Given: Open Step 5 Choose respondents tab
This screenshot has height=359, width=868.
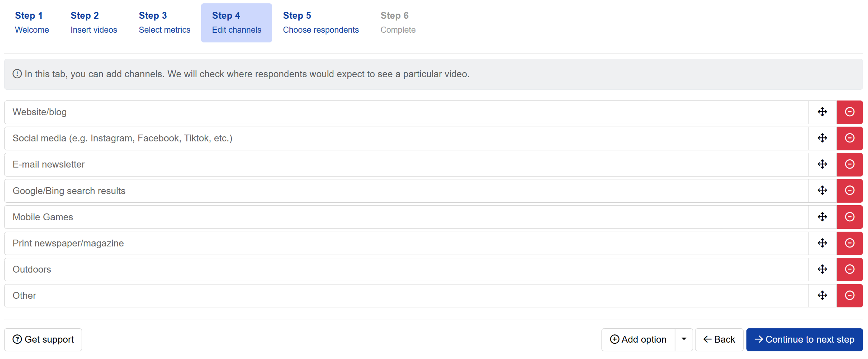Looking at the screenshot, I should coord(320,23).
